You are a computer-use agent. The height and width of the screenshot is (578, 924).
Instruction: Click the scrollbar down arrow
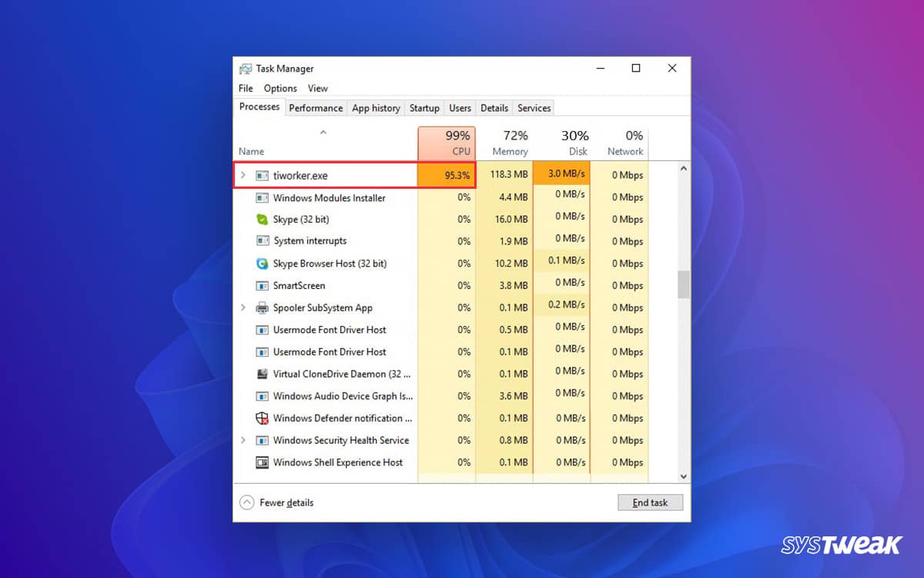click(x=682, y=476)
